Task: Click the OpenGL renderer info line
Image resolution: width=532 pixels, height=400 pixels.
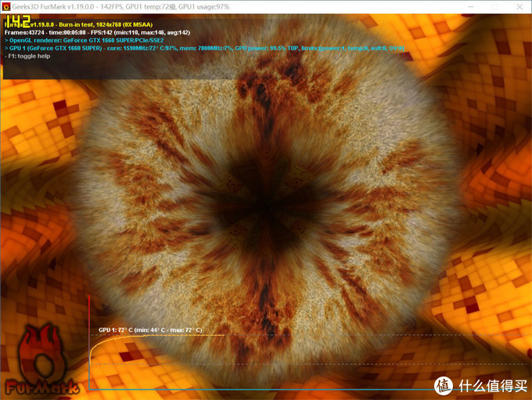Action: (x=84, y=41)
